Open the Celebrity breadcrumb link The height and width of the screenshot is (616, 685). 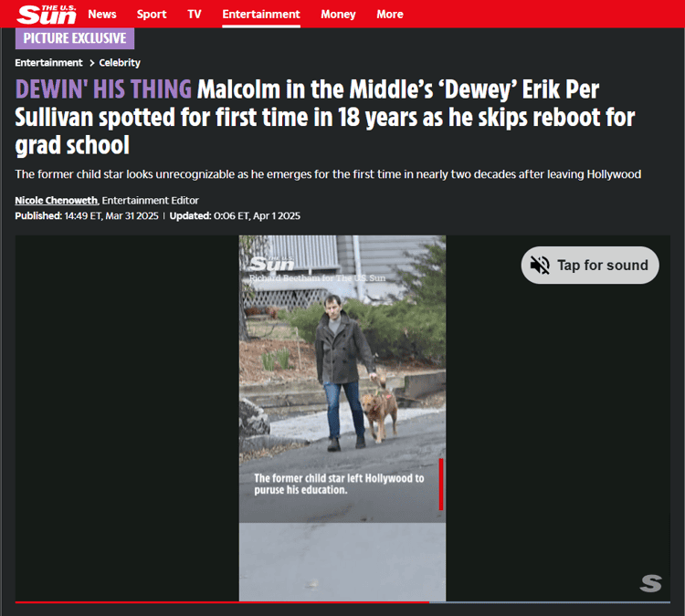[120, 63]
